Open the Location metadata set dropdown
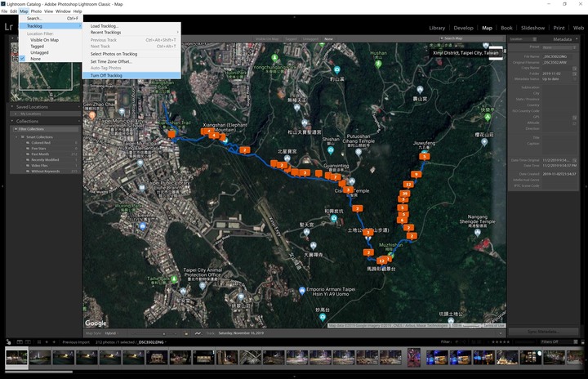This screenshot has height=379, width=588. 523,39
